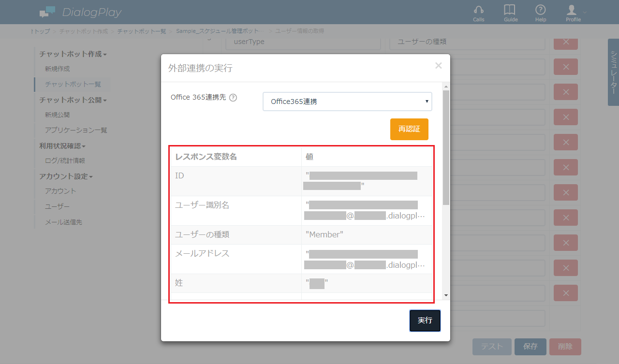Click the dialog scrollbar up arrow
The width and height of the screenshot is (619, 364).
(x=446, y=86)
